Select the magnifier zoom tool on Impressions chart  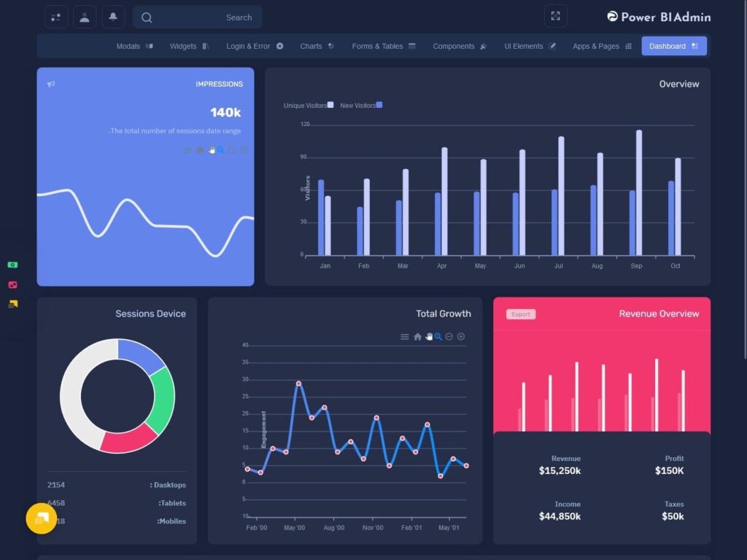[220, 149]
